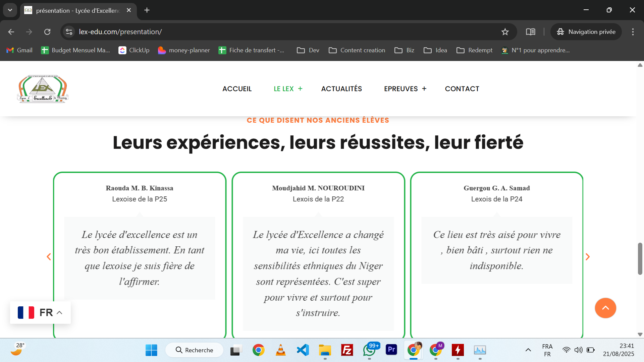This screenshot has width=644, height=362.
Task: Launch Visual Studio Code from taskbar
Action: [x=303, y=350]
